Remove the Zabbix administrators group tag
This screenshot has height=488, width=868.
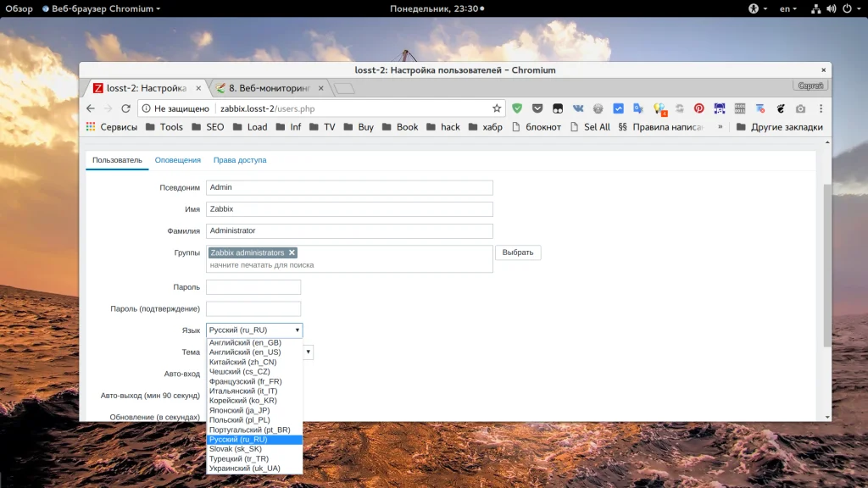[292, 252]
